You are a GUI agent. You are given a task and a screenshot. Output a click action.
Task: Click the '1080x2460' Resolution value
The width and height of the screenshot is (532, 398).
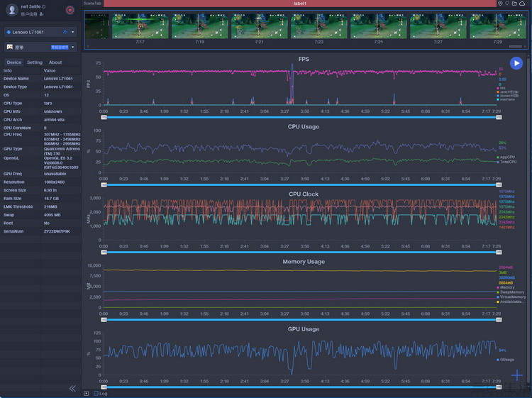(54, 182)
